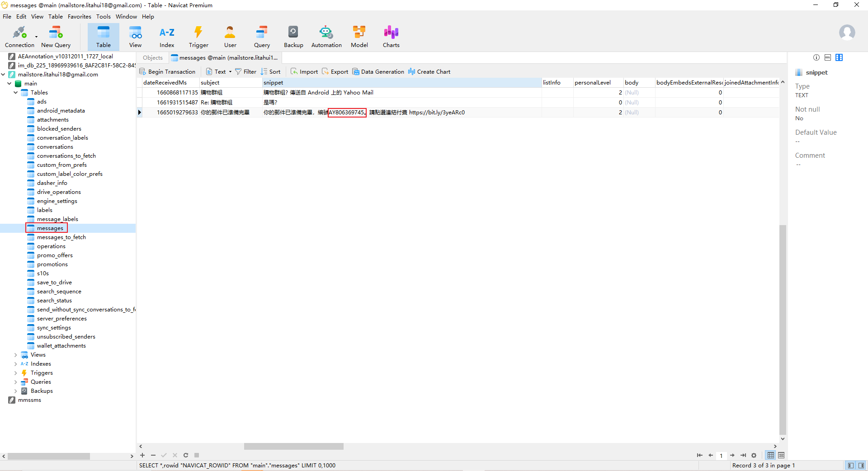Switch to grid view in status bar
868x471 pixels.
tap(771, 455)
